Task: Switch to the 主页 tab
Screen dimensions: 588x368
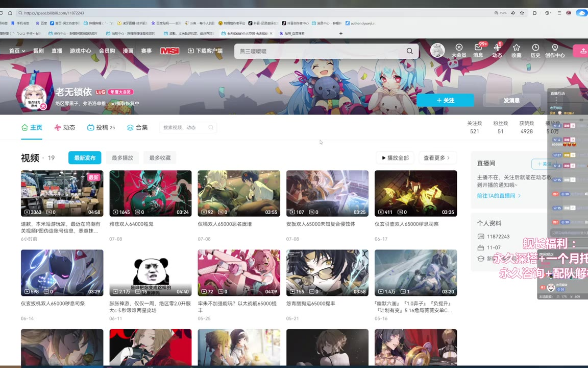Action: [32, 128]
